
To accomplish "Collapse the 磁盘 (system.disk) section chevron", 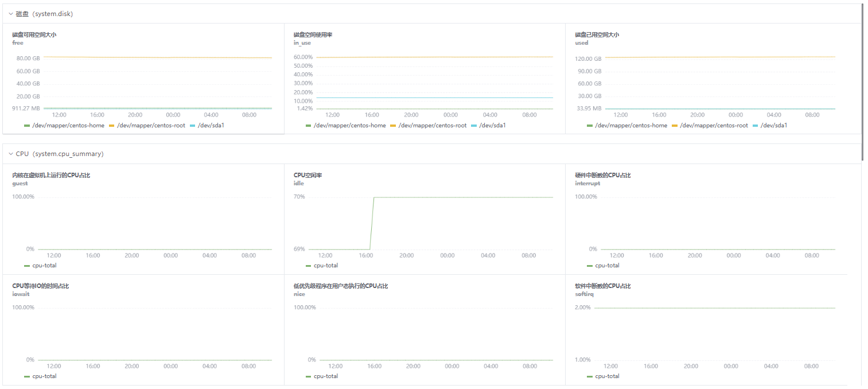I will click(10, 14).
